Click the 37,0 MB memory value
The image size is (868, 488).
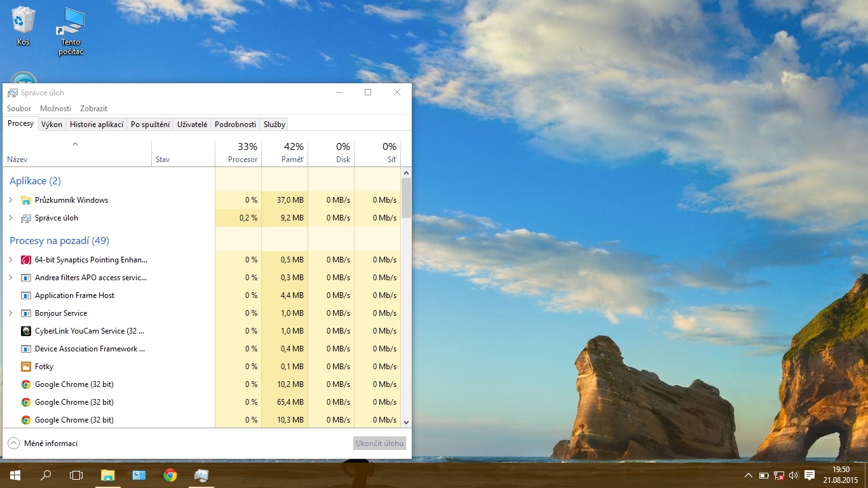(290, 200)
